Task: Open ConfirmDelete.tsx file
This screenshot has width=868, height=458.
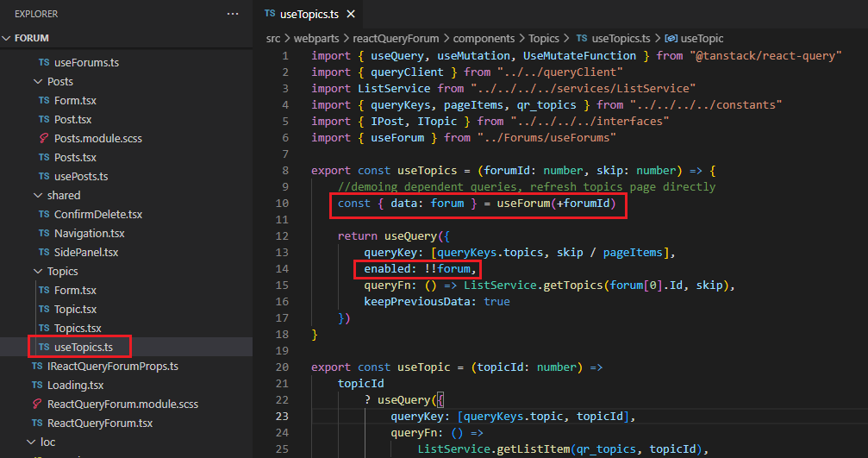Action: [x=97, y=215]
